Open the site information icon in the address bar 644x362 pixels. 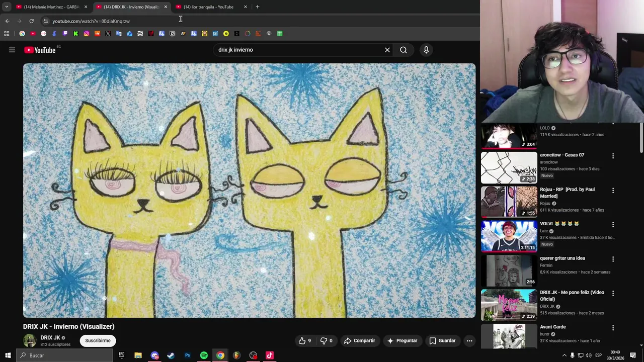point(46,21)
